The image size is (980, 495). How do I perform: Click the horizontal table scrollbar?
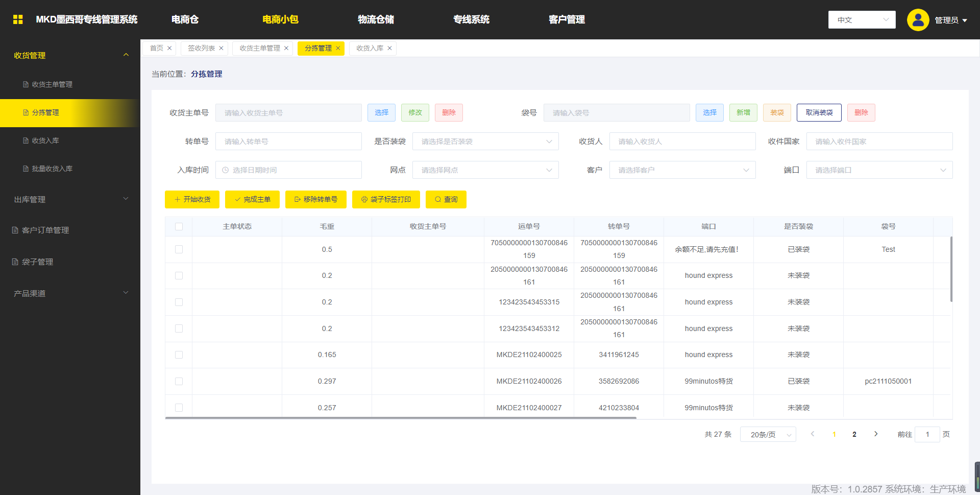(x=401, y=418)
